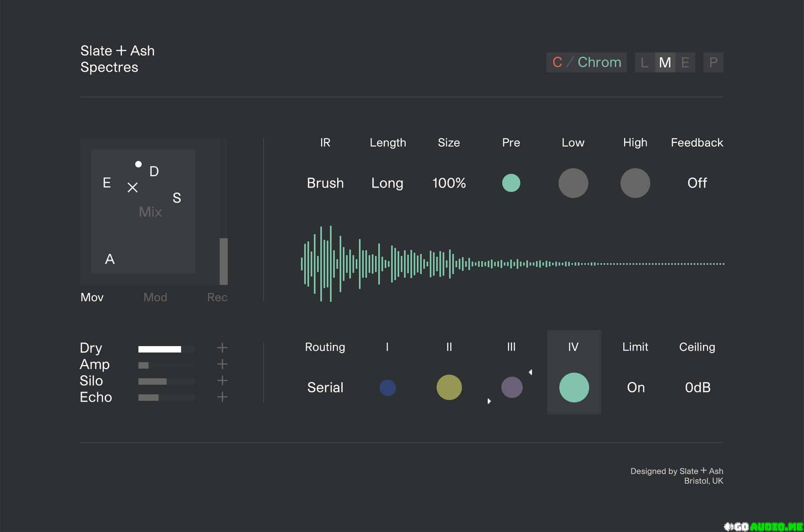Click the vertical level bar beside Mix pad
The width and height of the screenshot is (804, 532).
click(x=224, y=212)
